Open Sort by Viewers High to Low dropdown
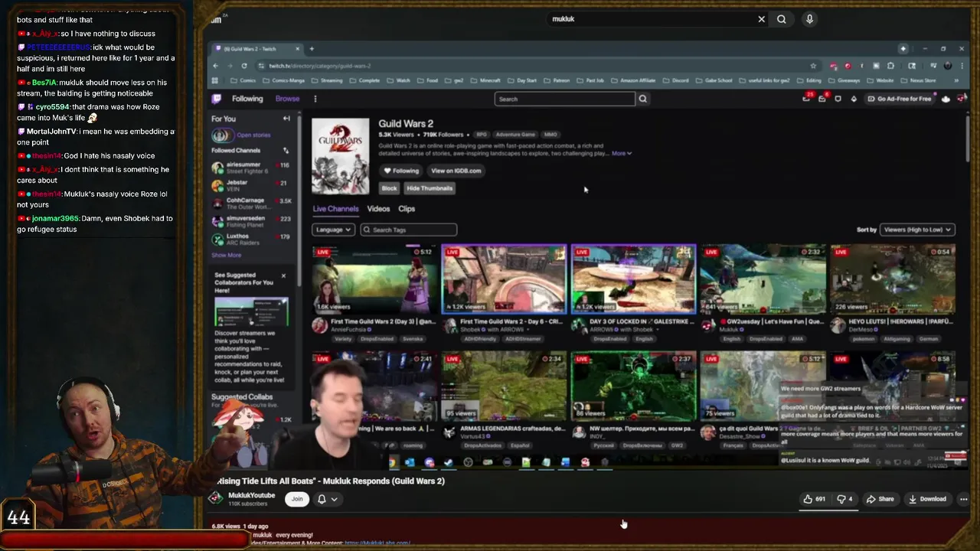Viewport: 980px width, 551px height. point(916,230)
